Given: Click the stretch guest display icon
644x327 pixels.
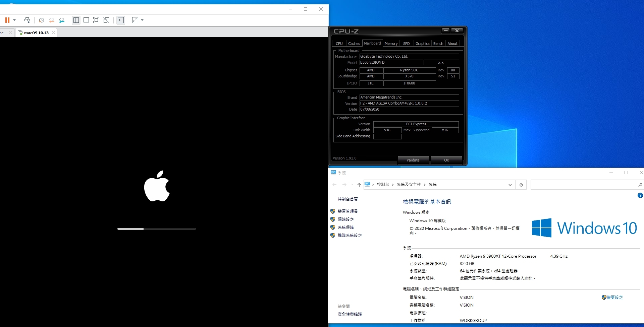Looking at the screenshot, I should click(x=135, y=20).
